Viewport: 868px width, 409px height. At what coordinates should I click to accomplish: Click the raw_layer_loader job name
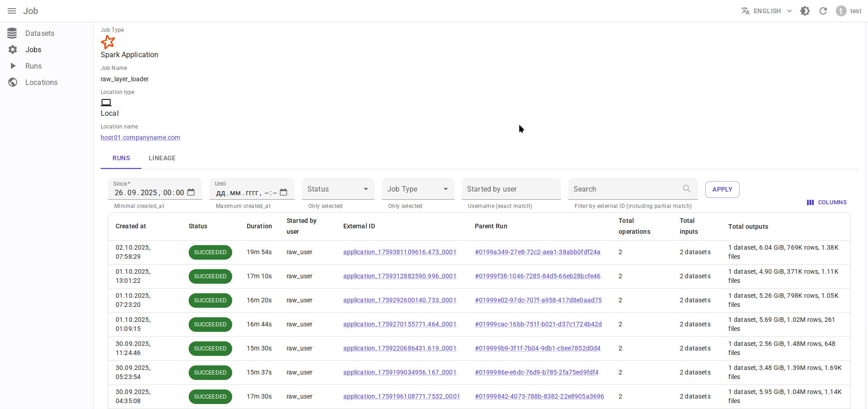125,79
